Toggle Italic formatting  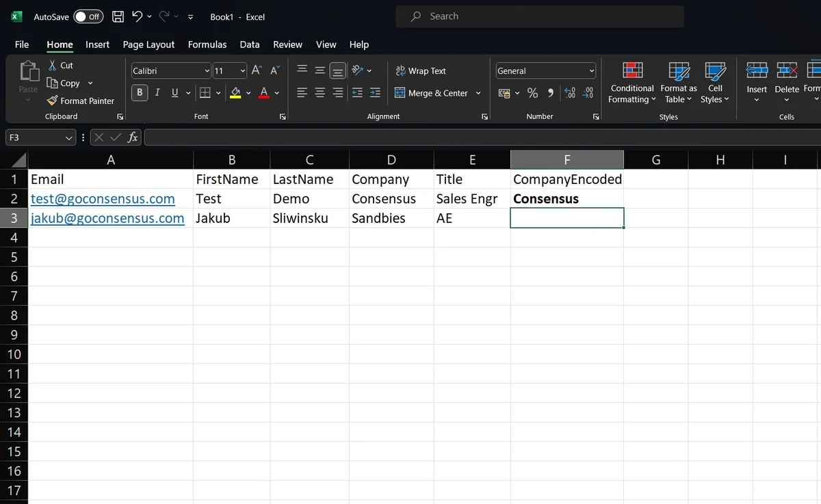157,92
